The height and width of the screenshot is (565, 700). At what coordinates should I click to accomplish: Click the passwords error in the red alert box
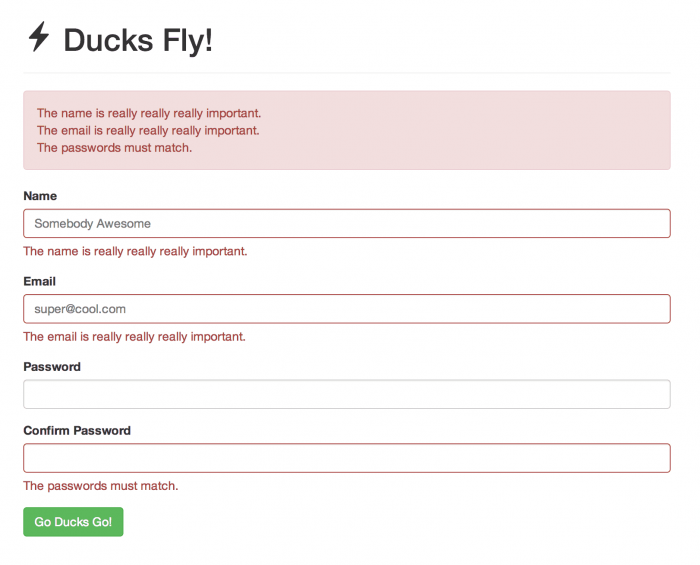(x=114, y=148)
